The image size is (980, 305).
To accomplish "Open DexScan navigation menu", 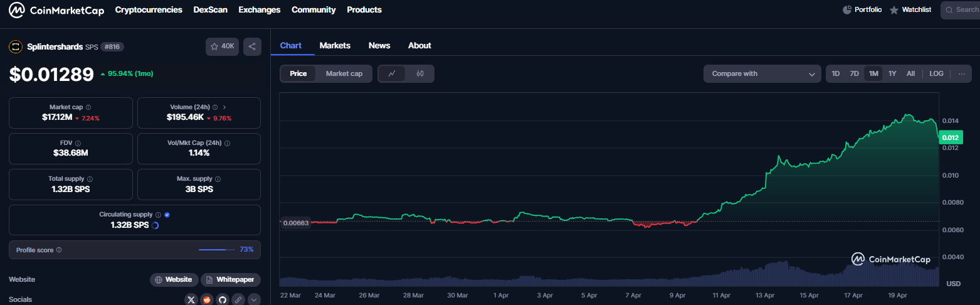I will [211, 10].
